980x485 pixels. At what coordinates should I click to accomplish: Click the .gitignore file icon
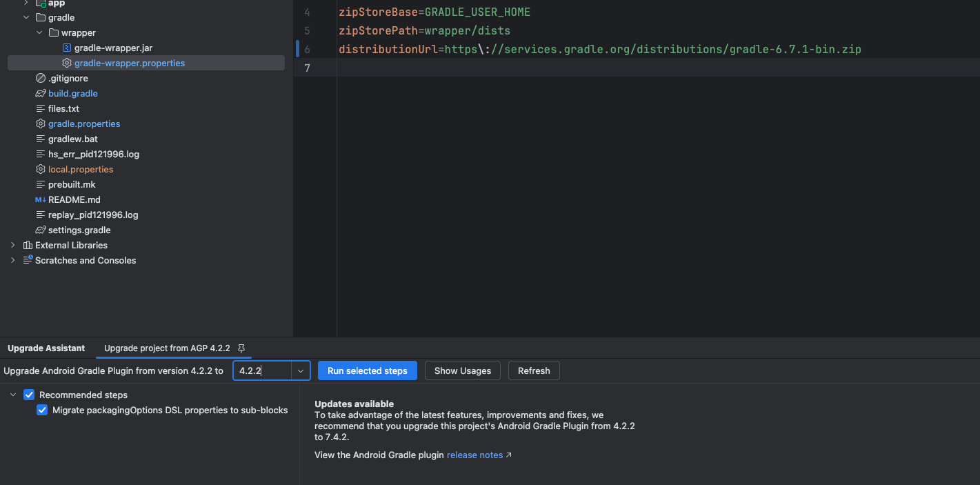point(41,78)
